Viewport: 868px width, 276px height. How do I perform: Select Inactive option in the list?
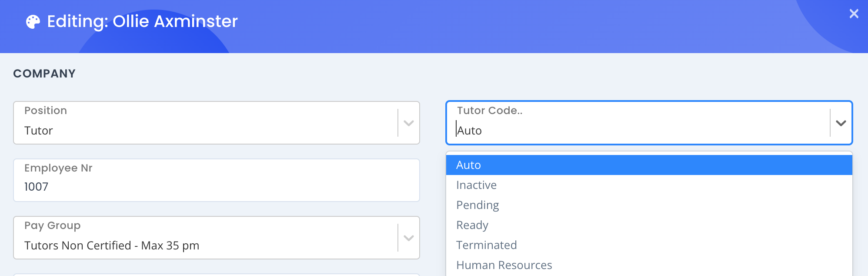pyautogui.click(x=649, y=185)
